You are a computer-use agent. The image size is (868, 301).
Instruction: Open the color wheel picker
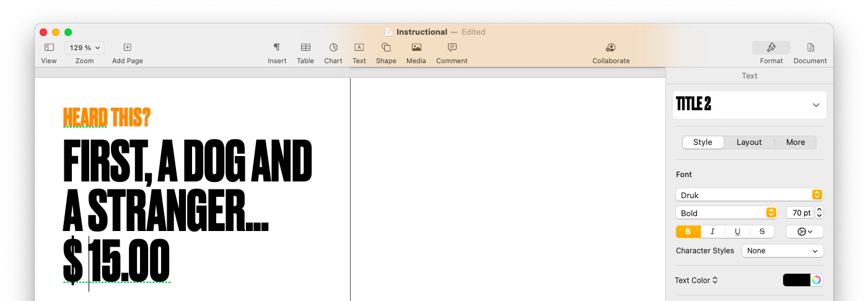coord(817,280)
